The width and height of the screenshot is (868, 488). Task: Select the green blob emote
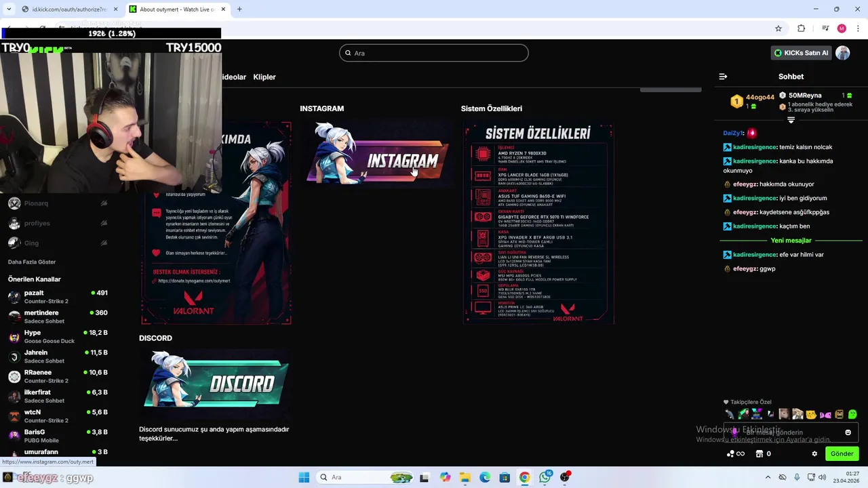[852, 414]
